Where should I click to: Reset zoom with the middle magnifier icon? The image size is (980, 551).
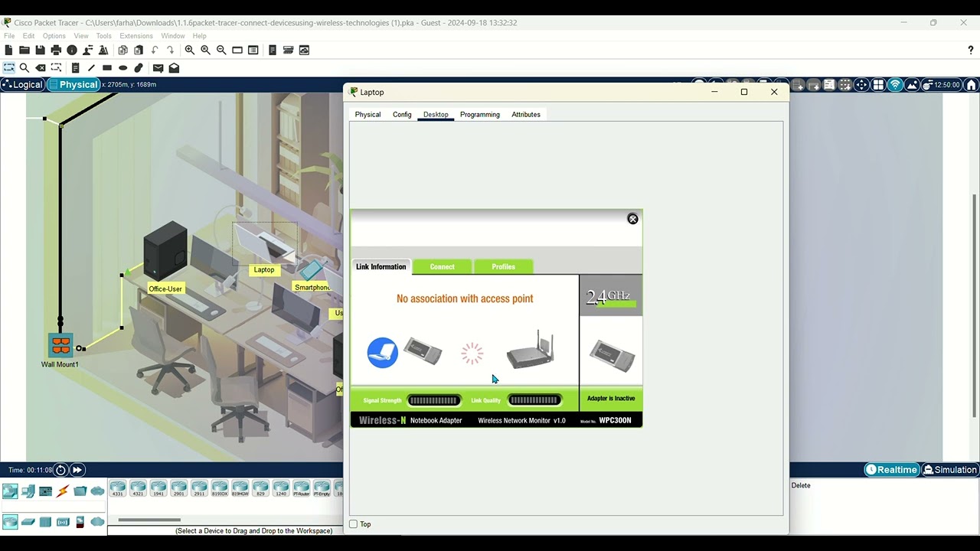coord(205,50)
